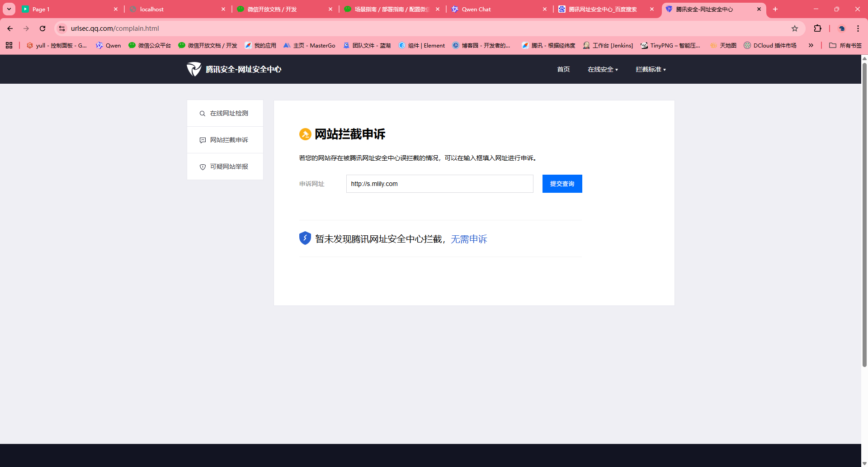The image size is (868, 467).
Task: Go to 首页 in the site navigation
Action: pyautogui.click(x=563, y=69)
